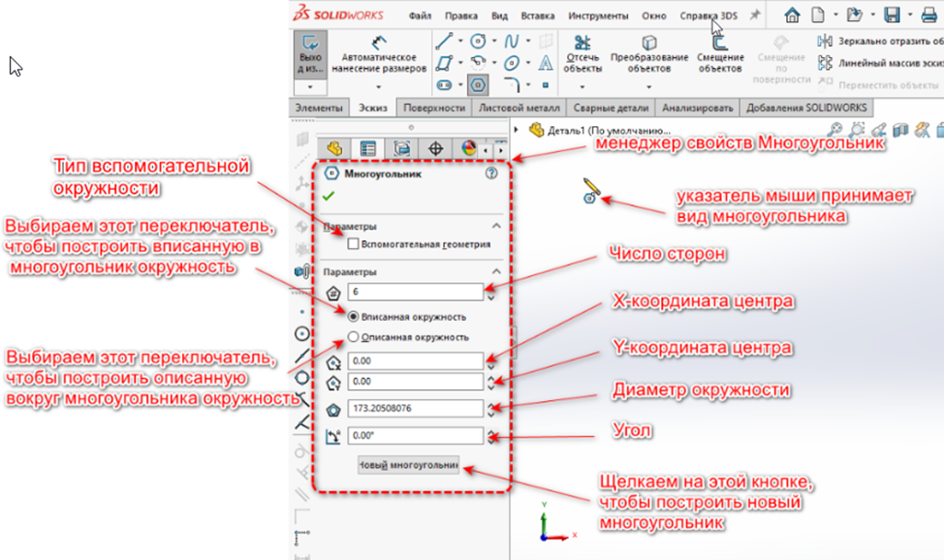The image size is (944, 560).
Task: Open the Arc tool dropdown arrow
Action: (494, 63)
